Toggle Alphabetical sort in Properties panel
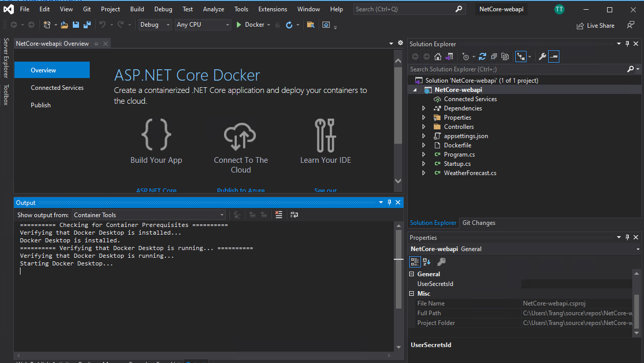This screenshot has height=363, width=644. click(427, 262)
